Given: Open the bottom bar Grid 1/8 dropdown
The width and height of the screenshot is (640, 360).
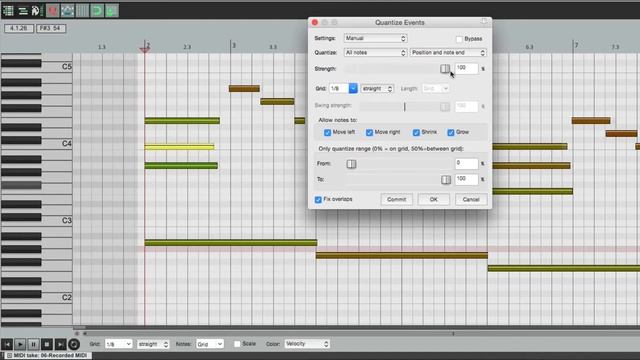Looking at the screenshot, I should point(118,344).
